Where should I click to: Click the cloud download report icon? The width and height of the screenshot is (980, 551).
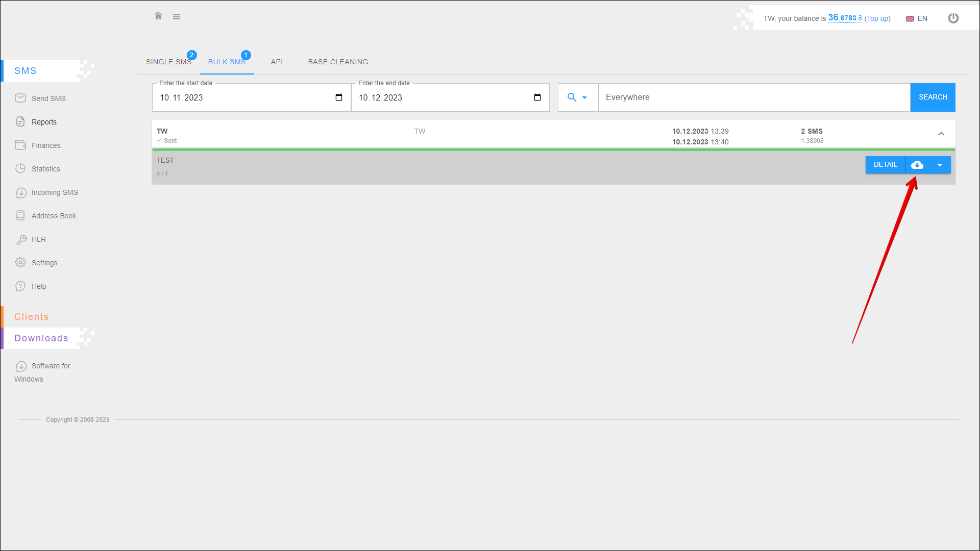point(917,165)
